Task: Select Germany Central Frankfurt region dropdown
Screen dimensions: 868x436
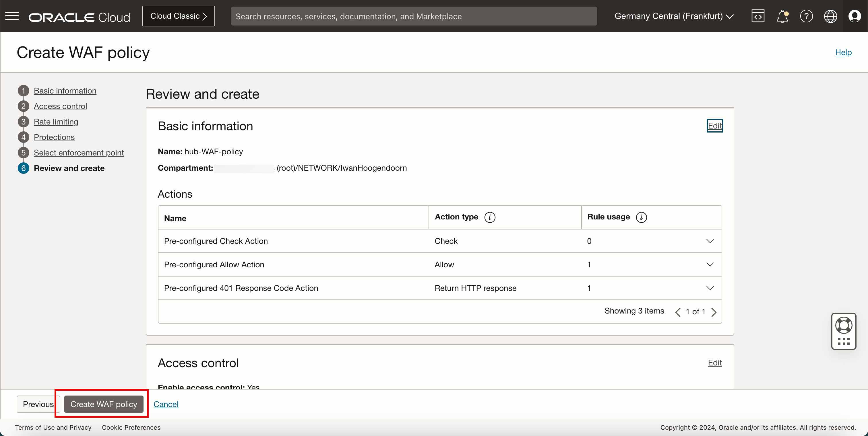Action: (673, 16)
